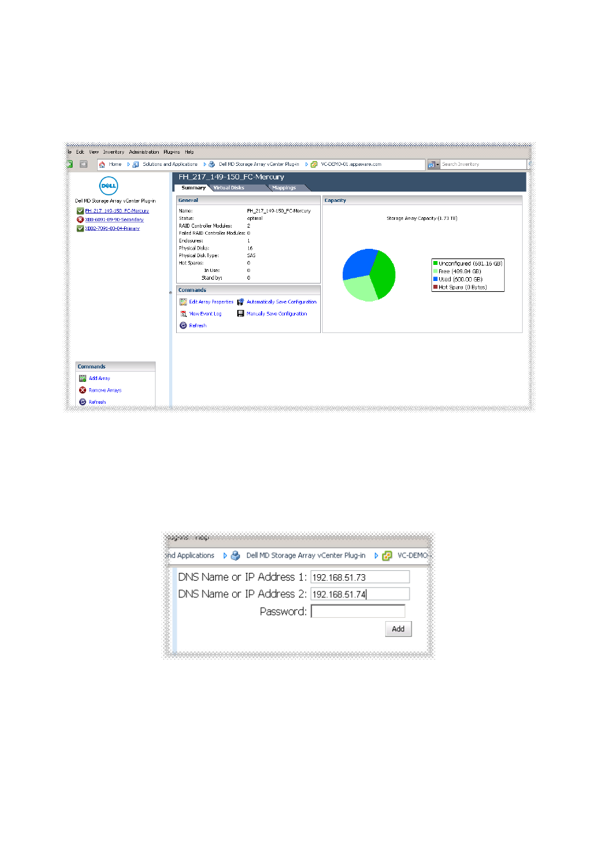
Task: Open the FH_217_149-150_FC-Mercury array link
Action: pos(117,211)
